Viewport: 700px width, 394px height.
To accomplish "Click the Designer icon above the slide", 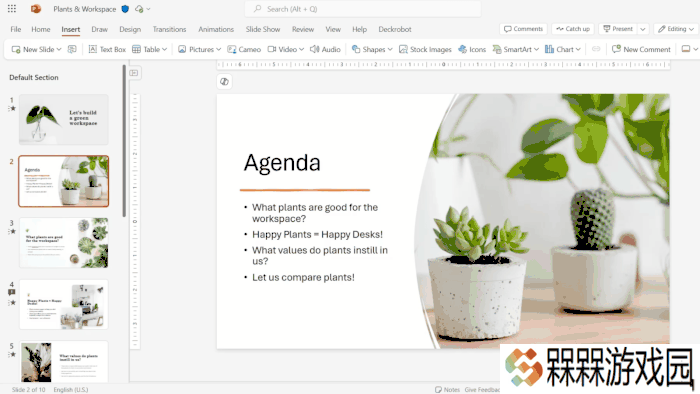I will 225,82.
